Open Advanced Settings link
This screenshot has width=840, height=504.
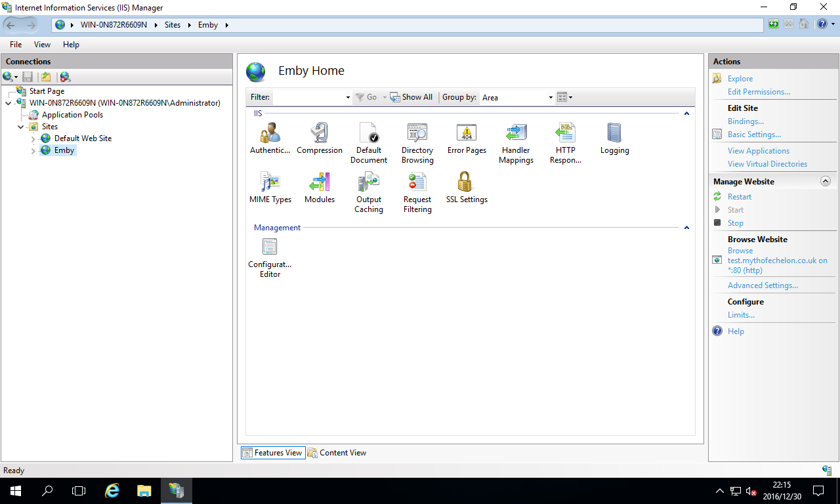tap(763, 285)
